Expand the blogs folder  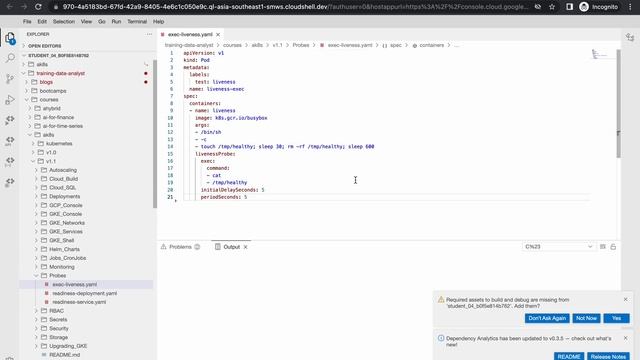tap(46, 82)
